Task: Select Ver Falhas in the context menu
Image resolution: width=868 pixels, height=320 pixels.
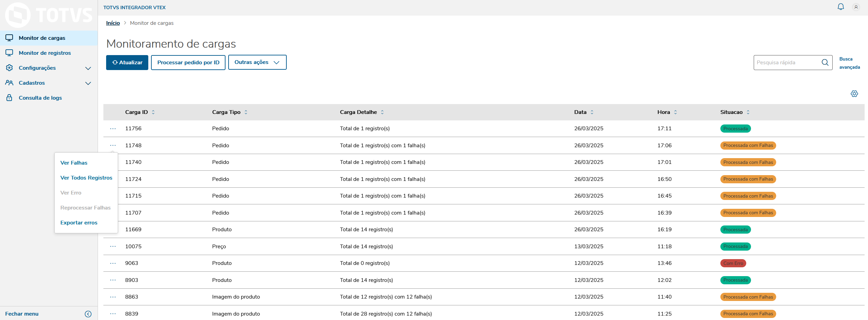Action: click(74, 163)
